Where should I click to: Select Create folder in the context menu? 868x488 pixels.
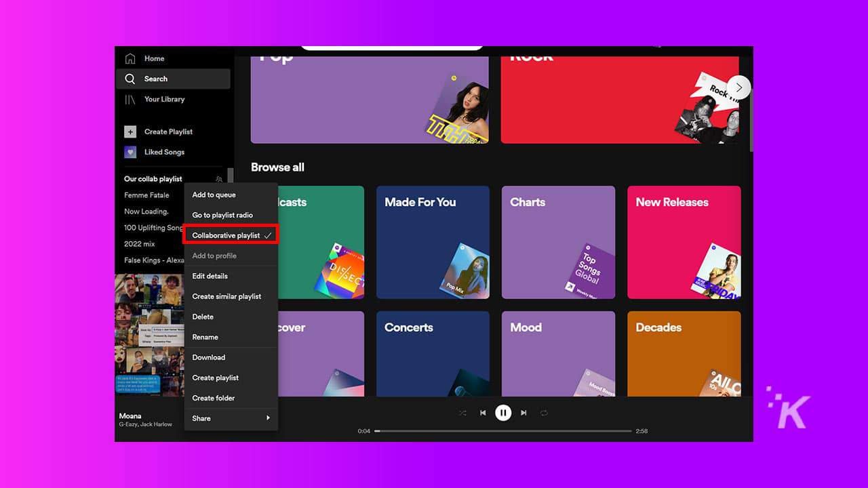pos(214,398)
